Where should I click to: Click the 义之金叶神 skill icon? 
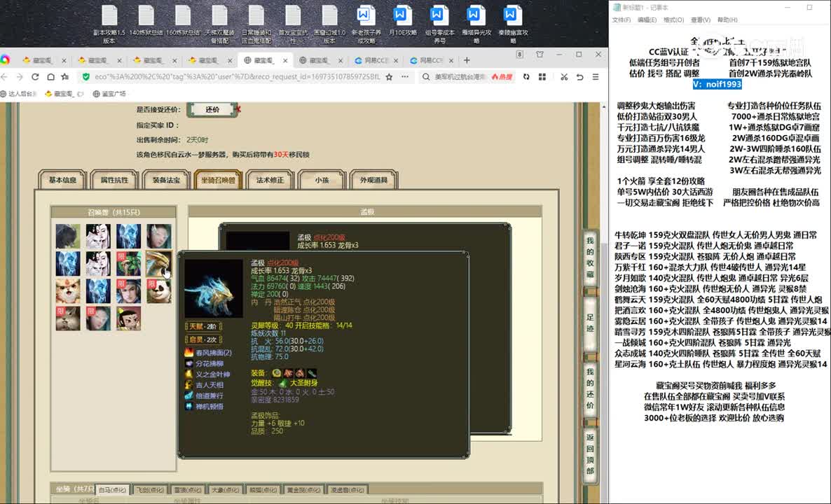pyautogui.click(x=188, y=374)
